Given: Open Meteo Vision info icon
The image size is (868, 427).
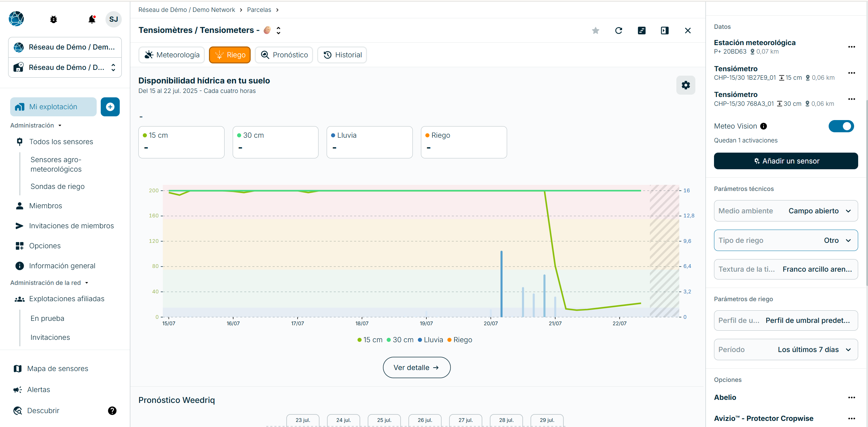Looking at the screenshot, I should pos(764,126).
